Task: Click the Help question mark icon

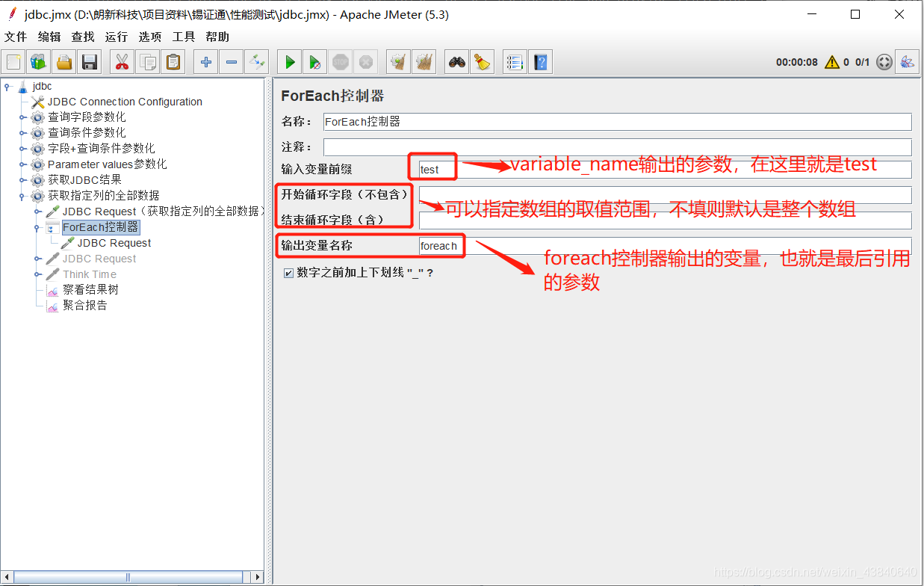Action: point(540,62)
